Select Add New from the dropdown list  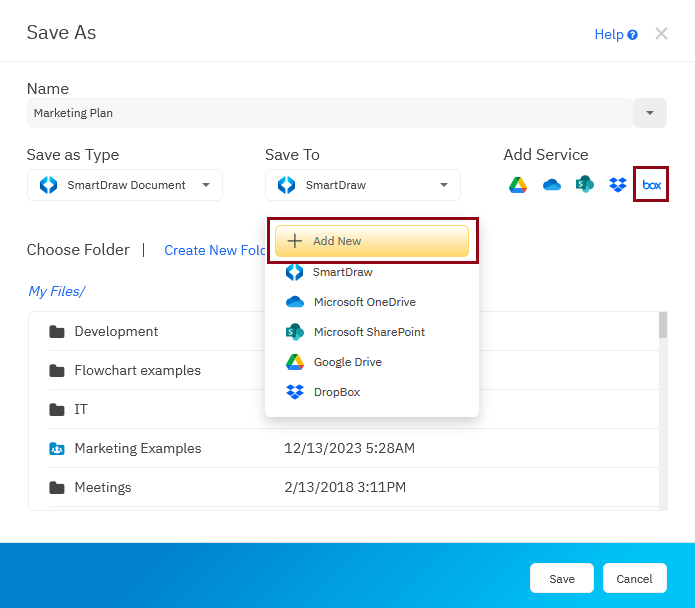point(372,241)
